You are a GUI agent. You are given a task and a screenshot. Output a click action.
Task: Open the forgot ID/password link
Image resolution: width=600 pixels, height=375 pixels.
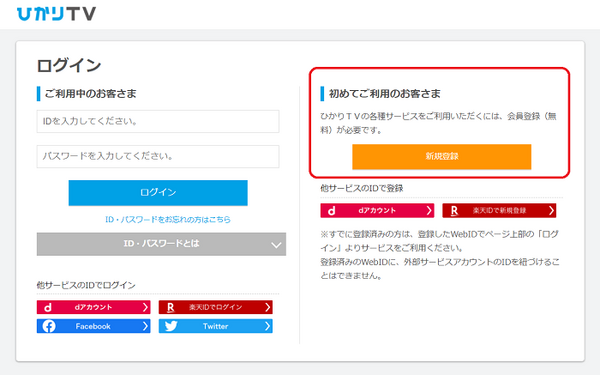pos(168,219)
